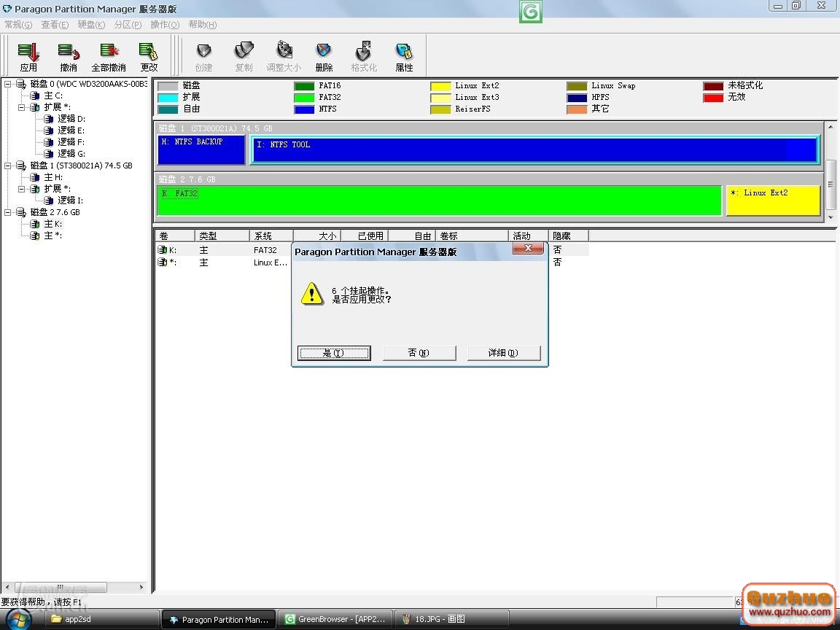This screenshot has width=840, height=630.
Task: Click the 详细(D) details button
Action: pyautogui.click(x=504, y=353)
